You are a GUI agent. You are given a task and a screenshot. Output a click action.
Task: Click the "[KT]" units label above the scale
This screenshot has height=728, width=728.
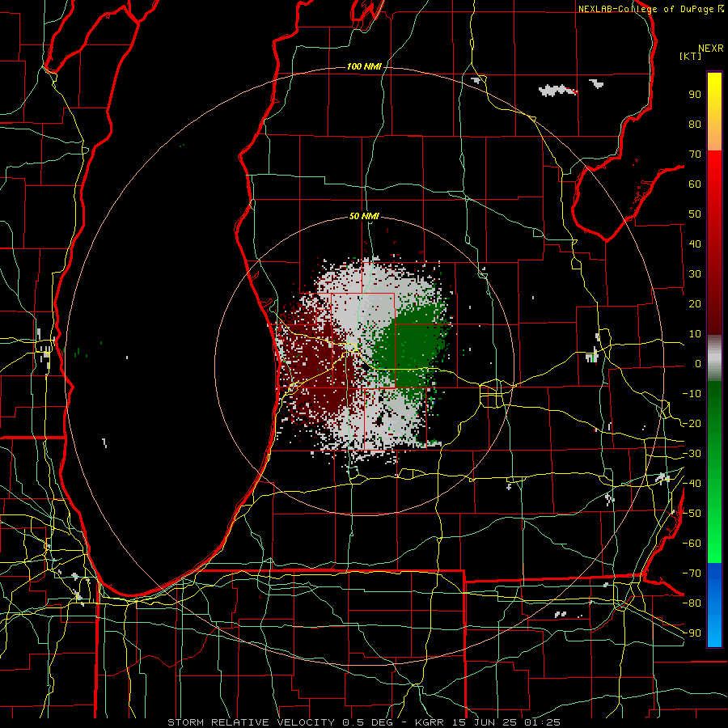pos(690,56)
